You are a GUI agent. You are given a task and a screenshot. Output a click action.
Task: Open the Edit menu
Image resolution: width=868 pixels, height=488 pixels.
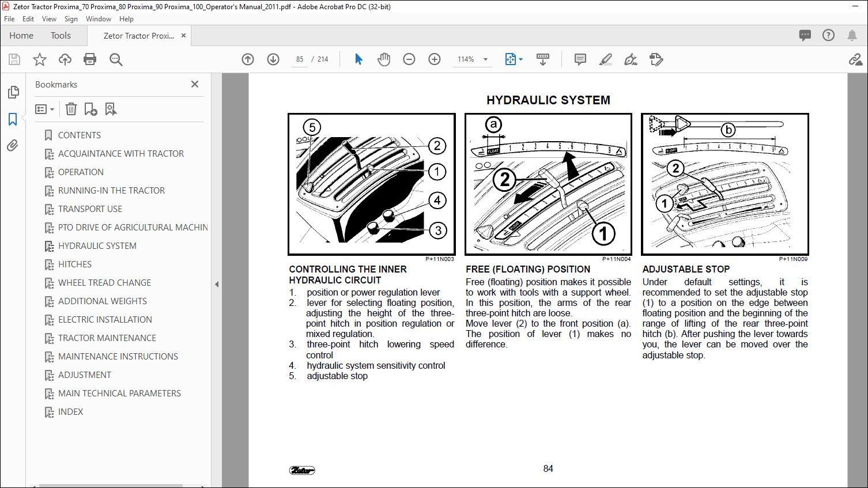(28, 19)
